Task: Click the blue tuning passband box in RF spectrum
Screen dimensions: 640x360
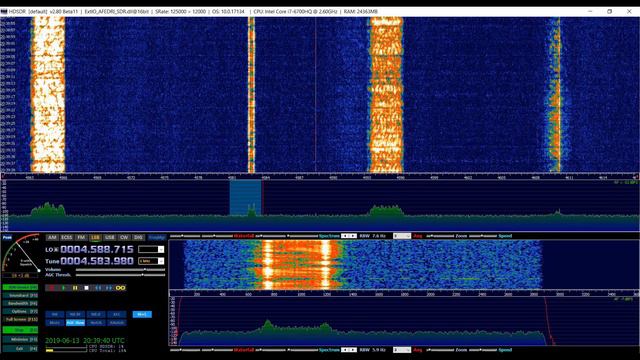Action: [x=245, y=198]
